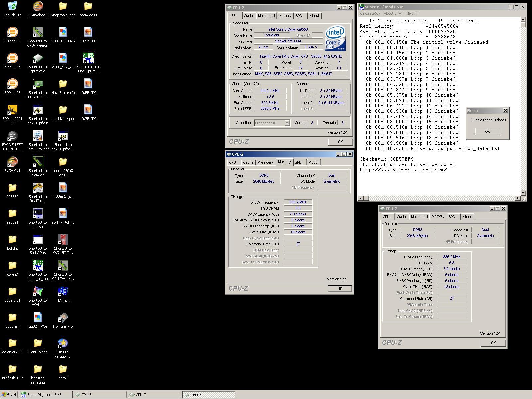The width and height of the screenshot is (532, 399).
Task: Launch Shortcut to RealTemp icon
Action: 38,193
